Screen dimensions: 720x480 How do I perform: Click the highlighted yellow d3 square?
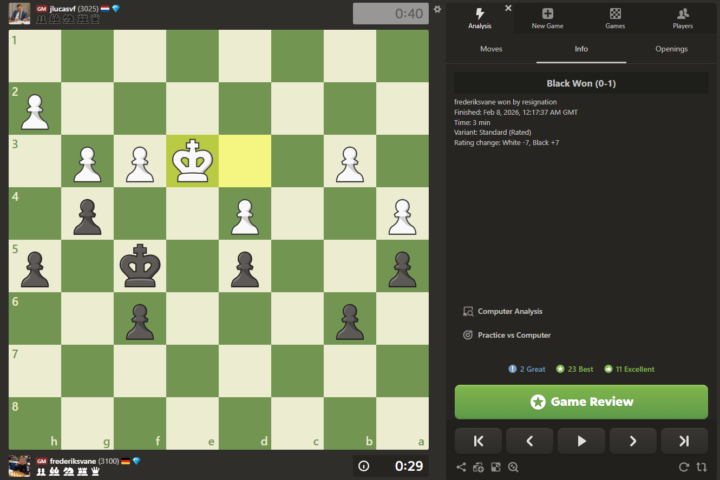click(245, 161)
